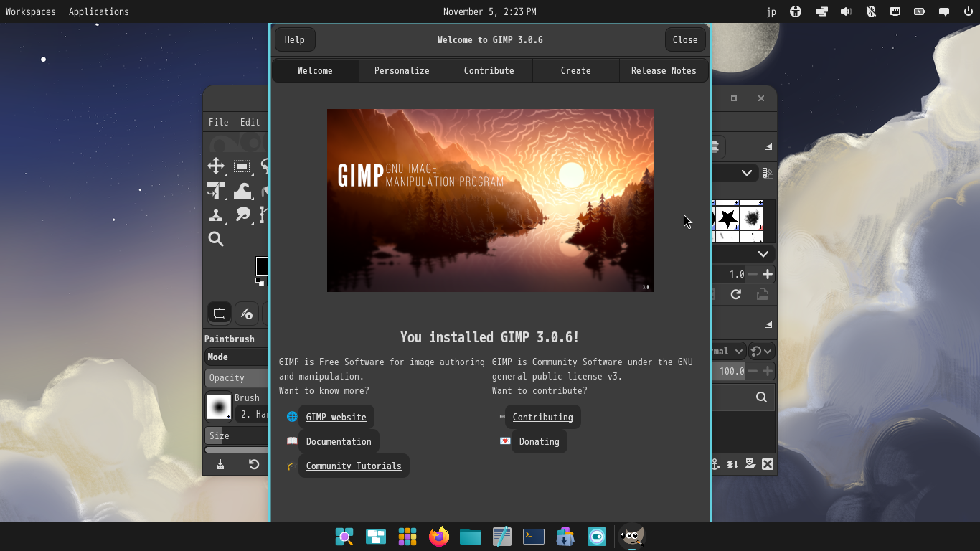This screenshot has height=551, width=980.
Task: Expand the dropdown directly above the brush thumbnails
Action: click(745, 173)
